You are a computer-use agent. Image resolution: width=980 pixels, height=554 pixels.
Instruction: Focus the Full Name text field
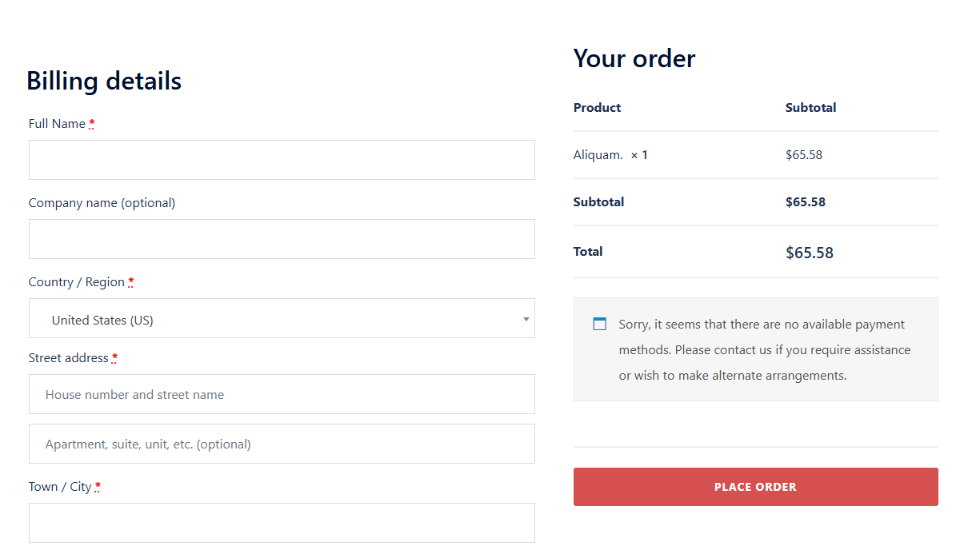tap(282, 160)
